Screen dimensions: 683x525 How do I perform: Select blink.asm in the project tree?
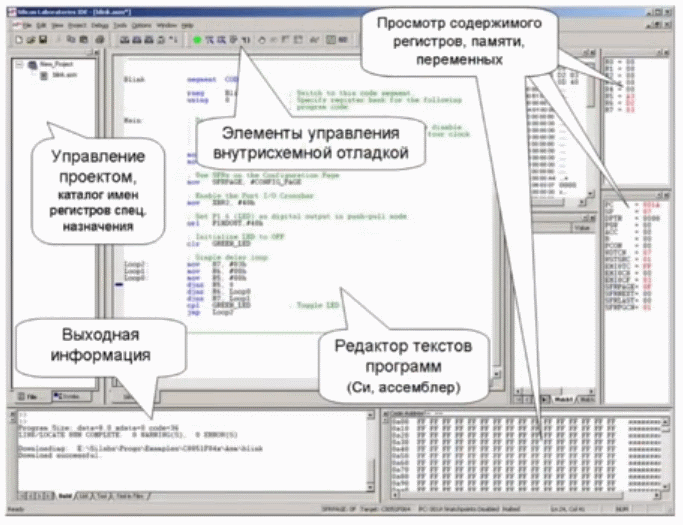[x=64, y=75]
